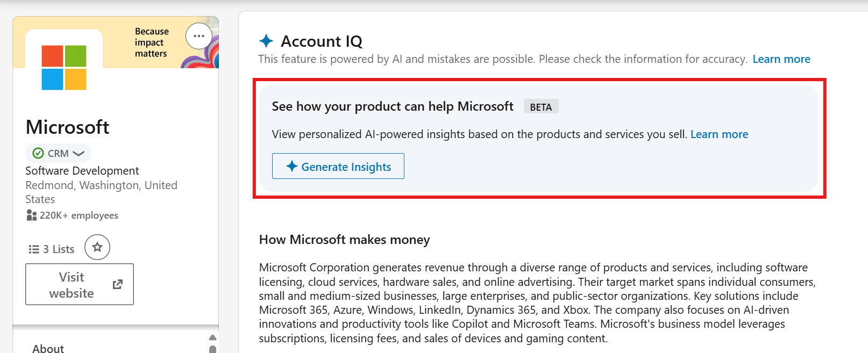Click the Microsoft four-color logo
The height and width of the screenshot is (353, 868).
[64, 68]
